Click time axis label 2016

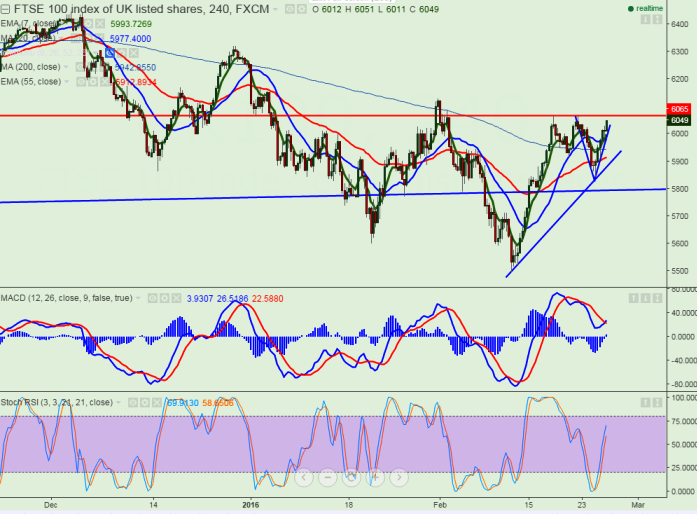(251, 505)
